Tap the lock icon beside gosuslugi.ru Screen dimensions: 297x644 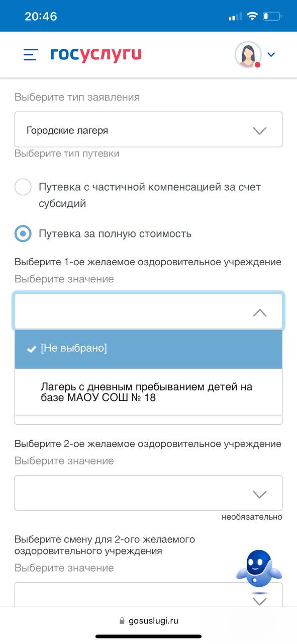[122, 621]
